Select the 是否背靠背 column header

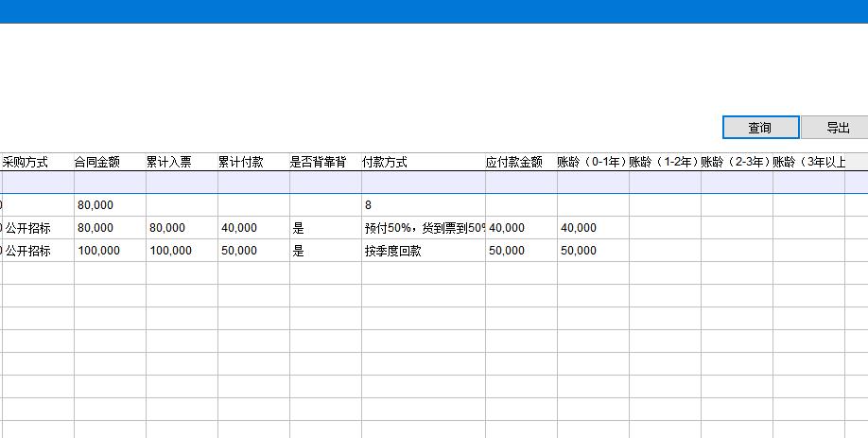pos(318,162)
